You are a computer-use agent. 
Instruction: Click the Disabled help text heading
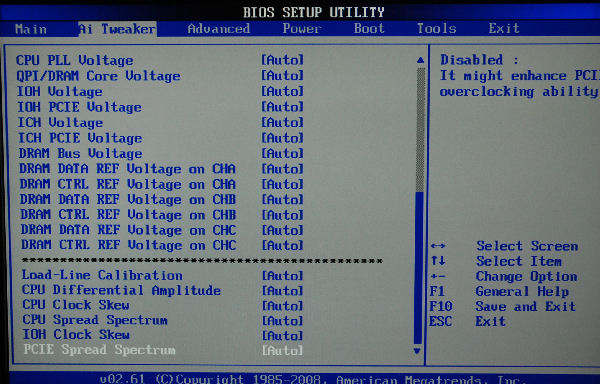479,60
